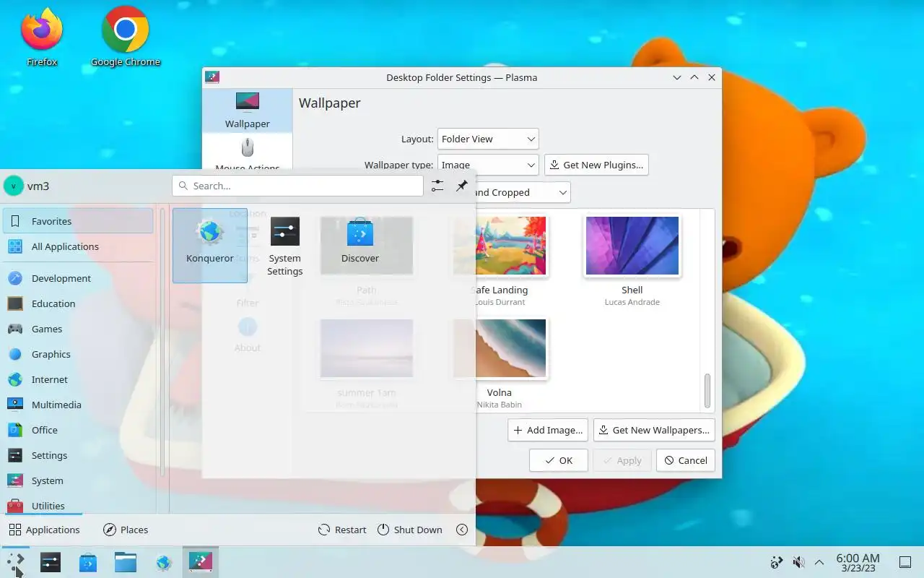
Task: Open the Games applications category
Action: pyautogui.click(x=78, y=329)
